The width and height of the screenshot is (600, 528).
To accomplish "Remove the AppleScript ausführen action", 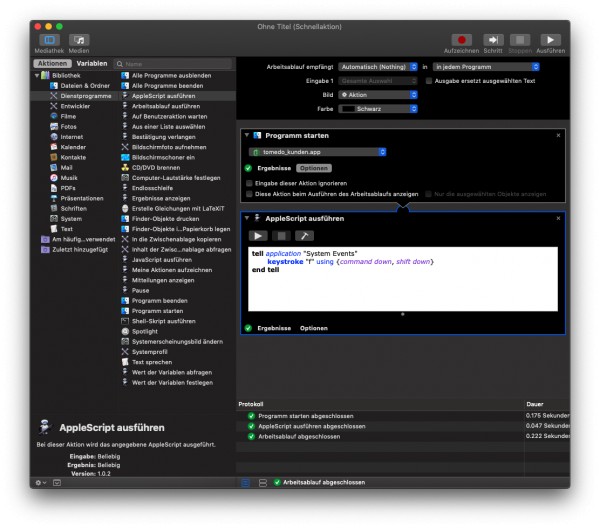I will [x=558, y=218].
